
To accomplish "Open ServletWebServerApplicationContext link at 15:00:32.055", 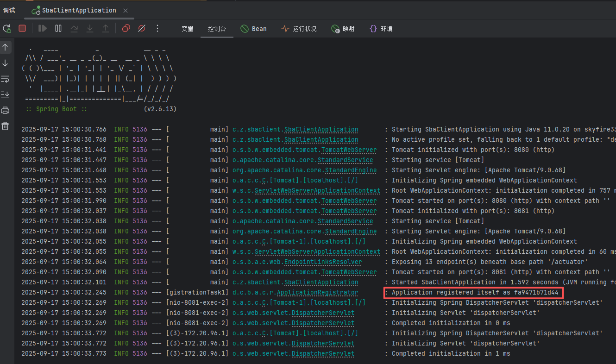I will (317, 252).
